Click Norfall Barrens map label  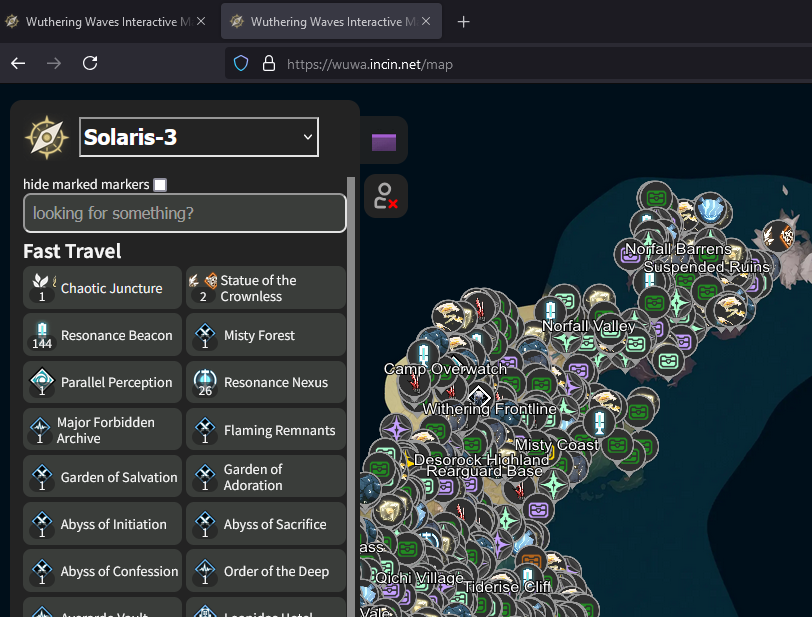coord(678,249)
